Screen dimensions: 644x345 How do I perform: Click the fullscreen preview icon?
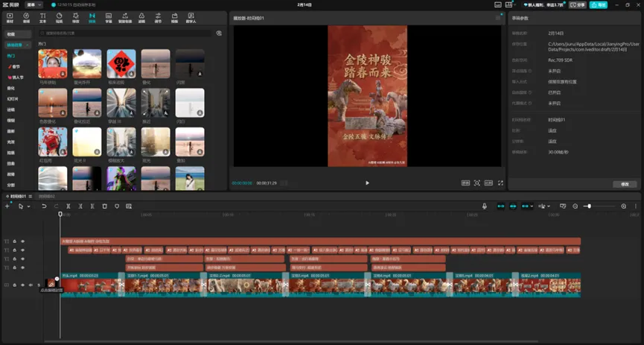(500, 183)
